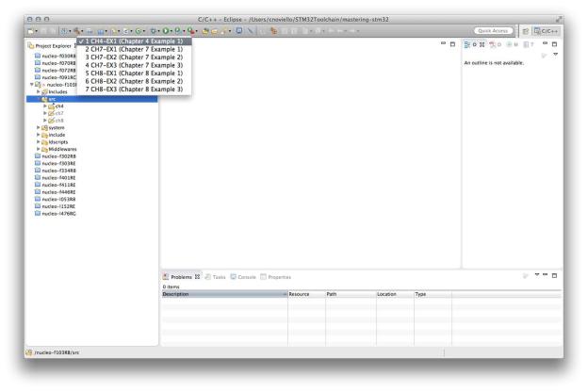Select menu entry CH8-EX1 Chapter 8 Example 1

134,73
